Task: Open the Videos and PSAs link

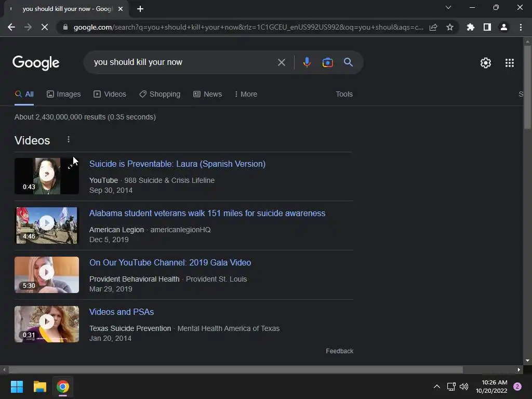Action: (x=122, y=312)
